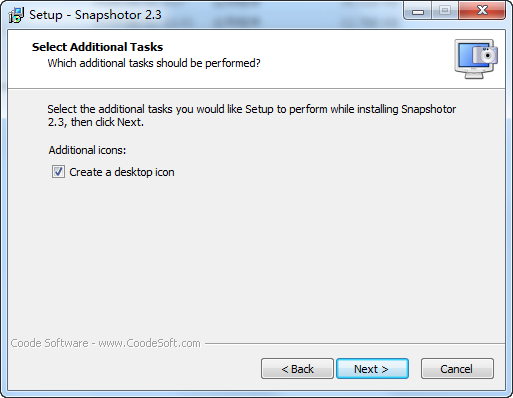The height and width of the screenshot is (398, 513).
Task: Click the 'Which additional tasks should be performed?' subtitle
Action: coord(154,63)
